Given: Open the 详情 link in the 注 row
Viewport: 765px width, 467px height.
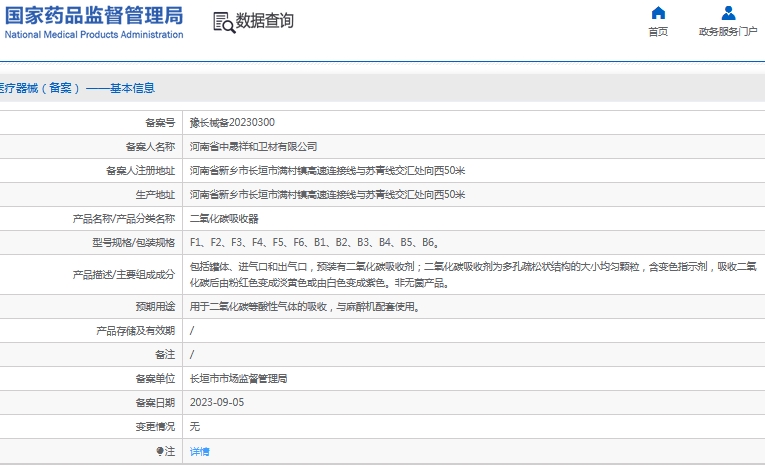Looking at the screenshot, I should (200, 451).
